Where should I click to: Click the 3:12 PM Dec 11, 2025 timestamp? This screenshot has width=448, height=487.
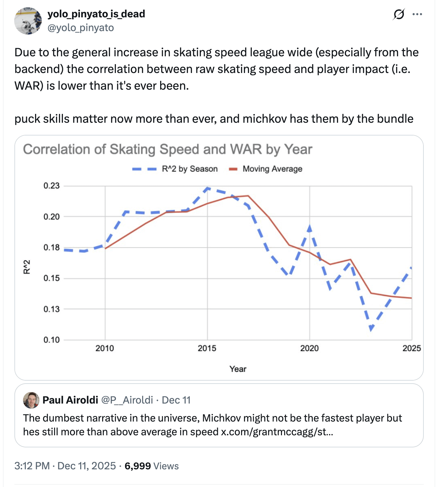coord(65,466)
